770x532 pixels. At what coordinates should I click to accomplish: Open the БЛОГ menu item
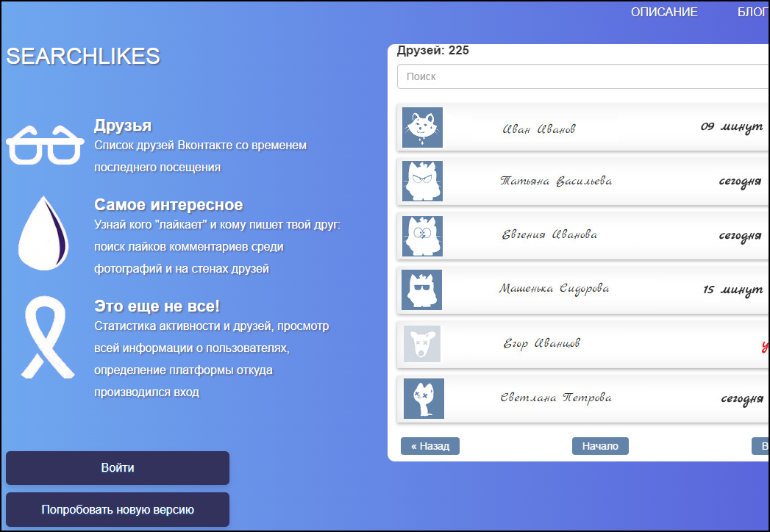point(753,12)
